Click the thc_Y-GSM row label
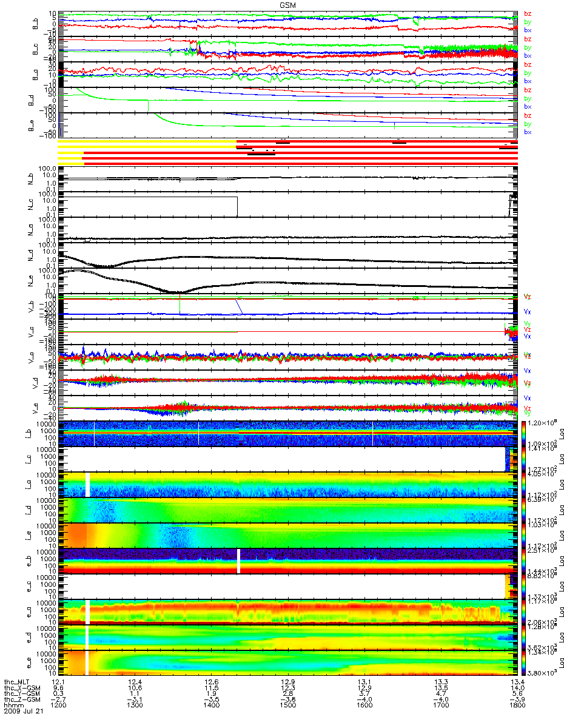The width and height of the screenshot is (564, 728). pyautogui.click(x=22, y=695)
